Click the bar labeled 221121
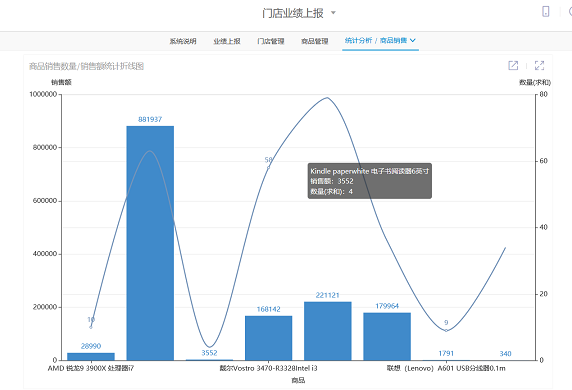The width and height of the screenshot is (572, 390). click(x=328, y=331)
